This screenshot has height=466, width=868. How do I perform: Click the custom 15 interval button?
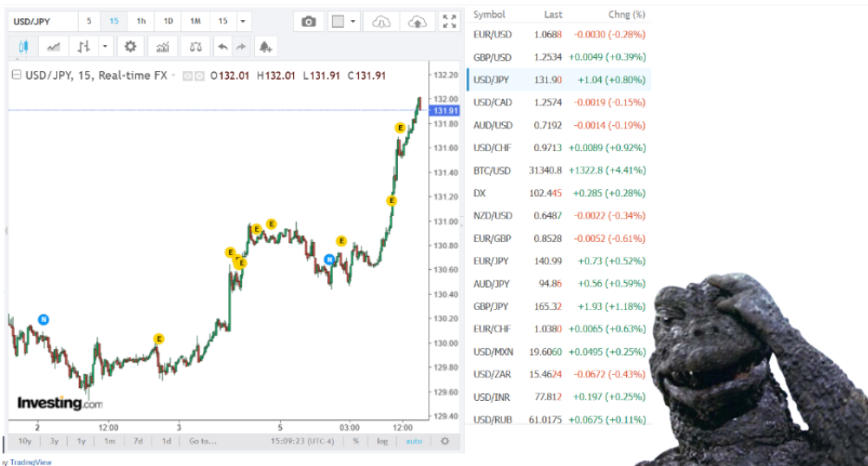223,22
